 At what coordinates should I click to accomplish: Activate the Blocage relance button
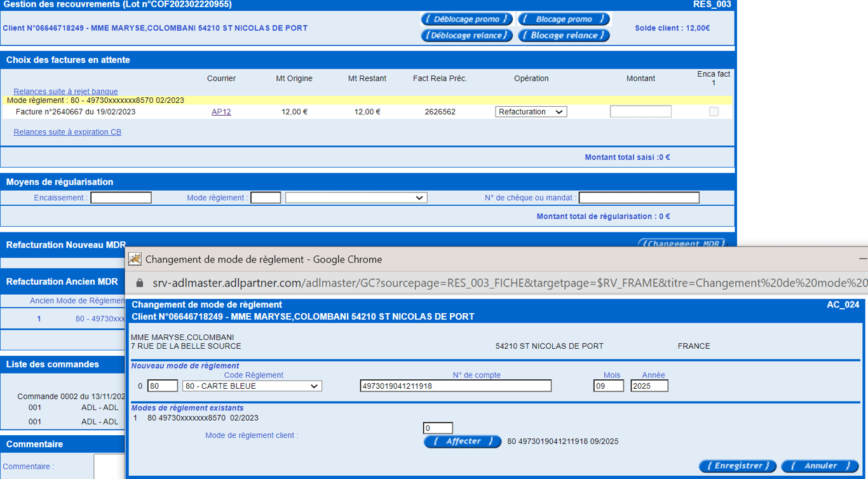(x=564, y=36)
